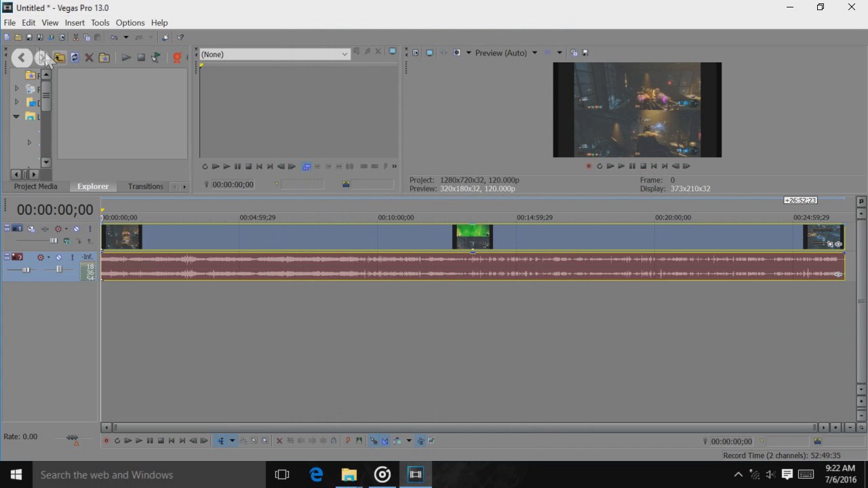
Task: Click the audio track 2 volume slider
Action: point(26,270)
